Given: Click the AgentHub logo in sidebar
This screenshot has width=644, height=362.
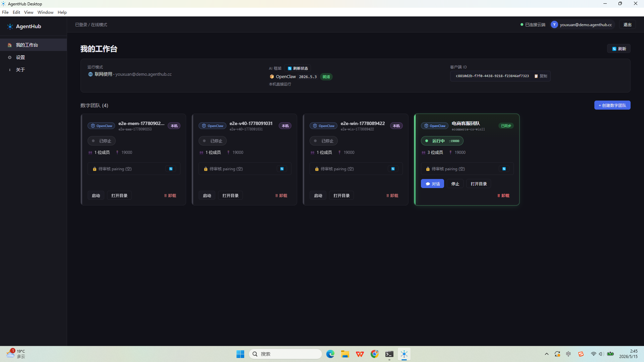Looking at the screenshot, I should point(10,26).
